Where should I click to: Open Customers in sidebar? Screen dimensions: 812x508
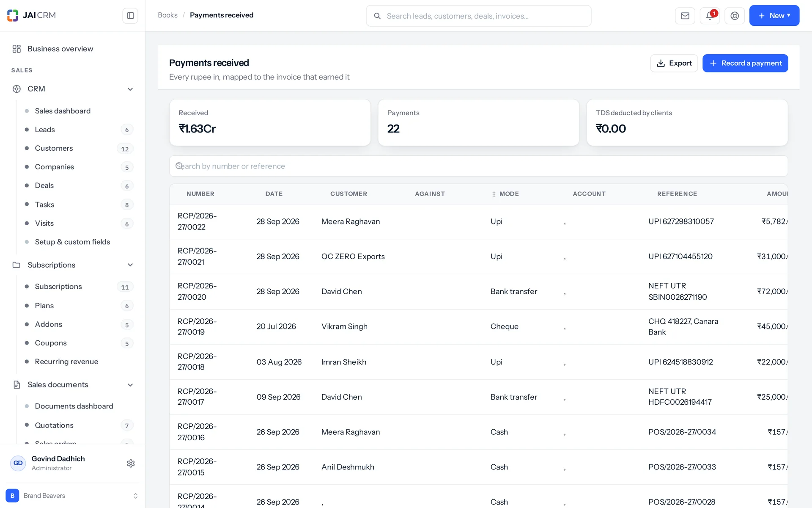54,148
